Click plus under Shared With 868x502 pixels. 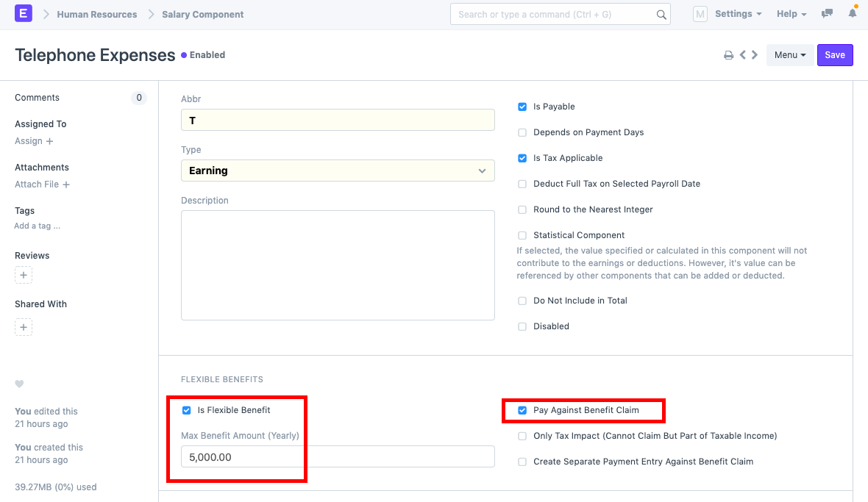click(24, 327)
